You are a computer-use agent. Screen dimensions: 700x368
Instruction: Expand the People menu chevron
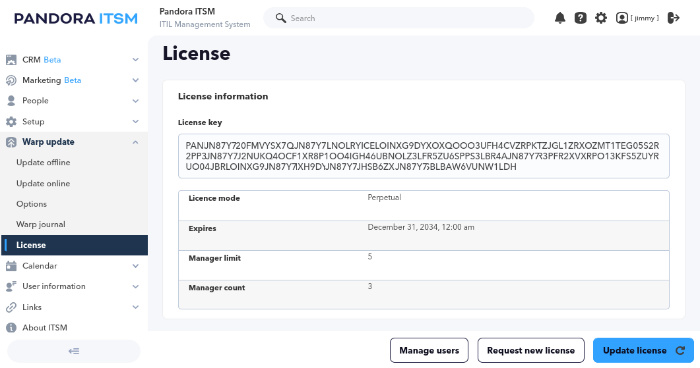tap(135, 101)
